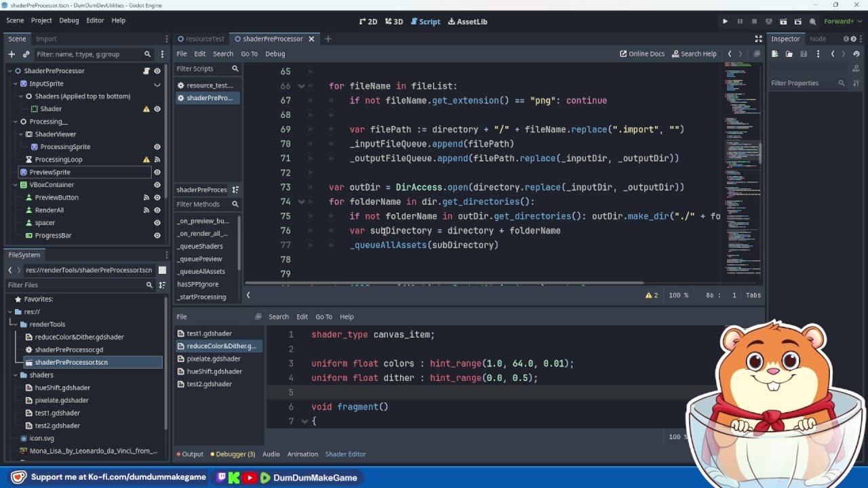This screenshot has height=488, width=868.
Task: Click Search Help button
Action: pos(694,54)
